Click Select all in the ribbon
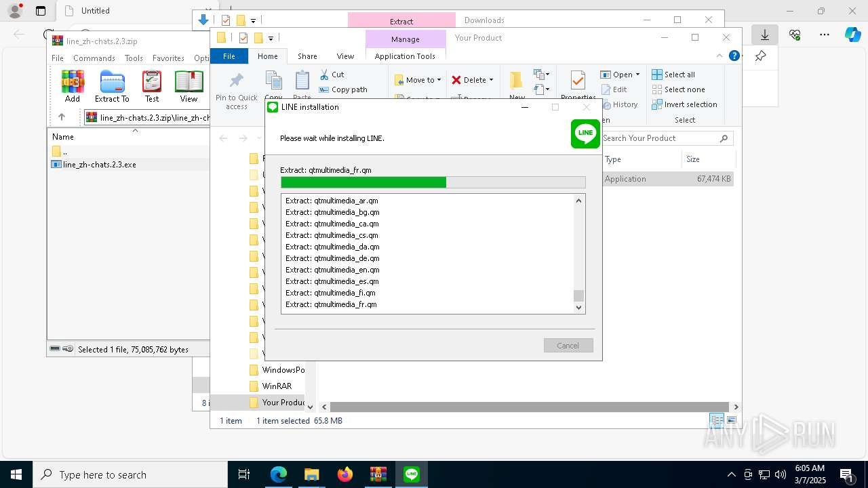Viewport: 868px width, 488px height. pyautogui.click(x=673, y=75)
